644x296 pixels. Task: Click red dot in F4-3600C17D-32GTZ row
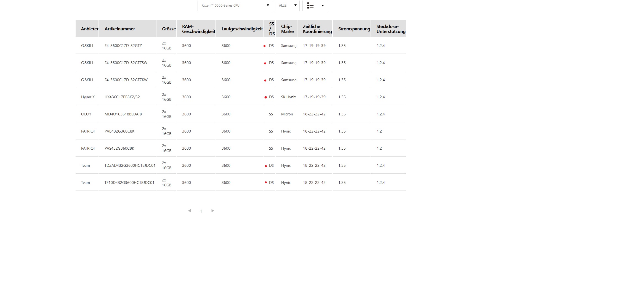tap(264, 46)
